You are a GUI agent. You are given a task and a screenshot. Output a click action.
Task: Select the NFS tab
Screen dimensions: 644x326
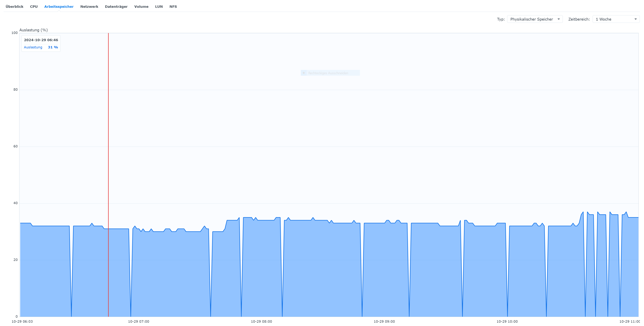pos(173,6)
